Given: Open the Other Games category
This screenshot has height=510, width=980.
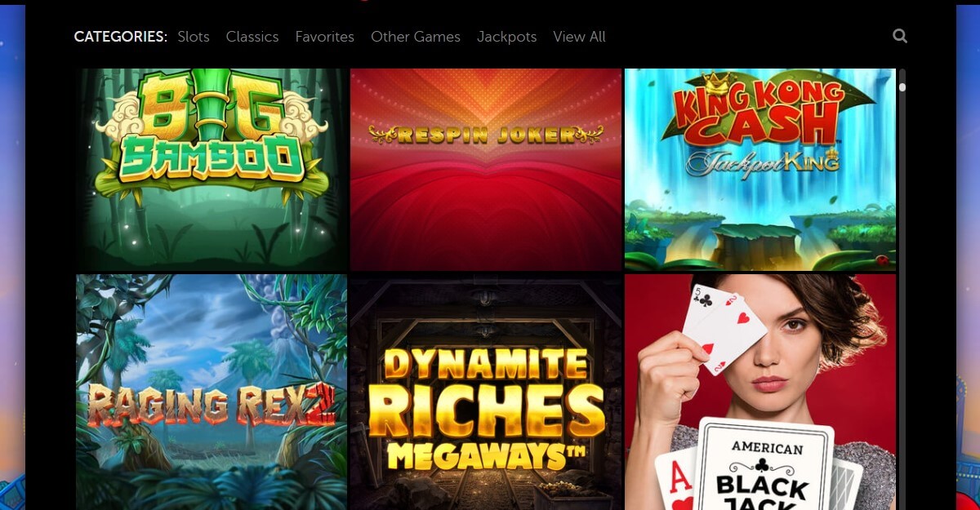Looking at the screenshot, I should coord(416,37).
